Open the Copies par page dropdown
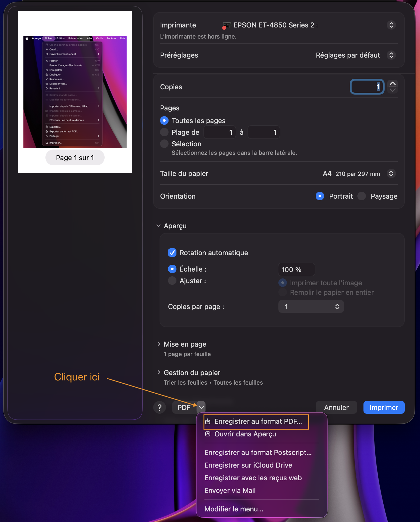This screenshot has height=522, width=420. point(311,306)
